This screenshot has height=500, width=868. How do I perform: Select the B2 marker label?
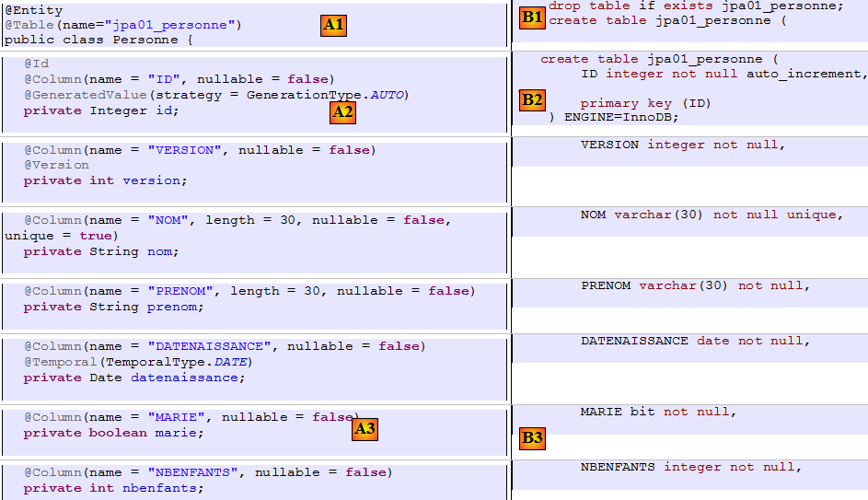coord(532,100)
